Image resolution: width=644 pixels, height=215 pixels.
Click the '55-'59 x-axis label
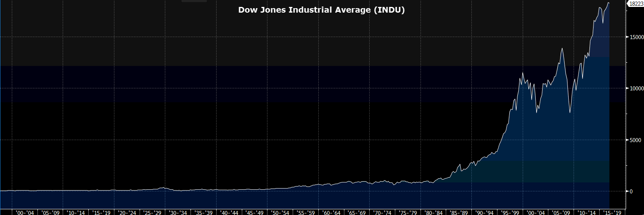306,213
